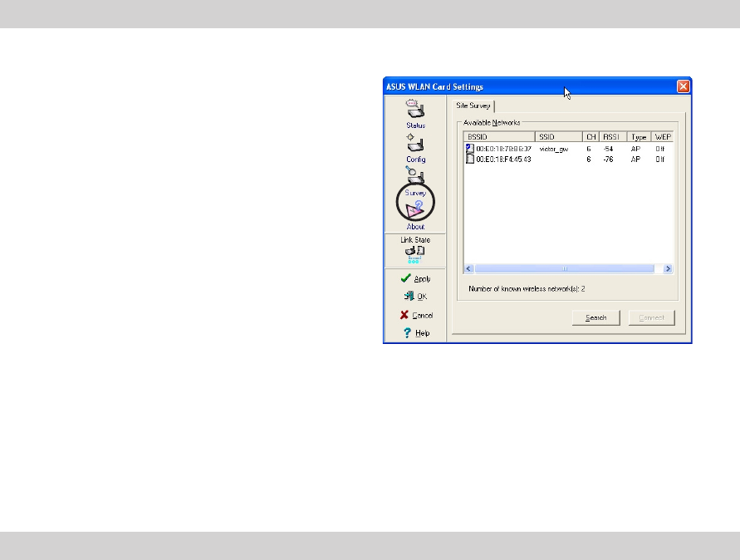
Task: Open the About page icon
Action: coord(415,209)
